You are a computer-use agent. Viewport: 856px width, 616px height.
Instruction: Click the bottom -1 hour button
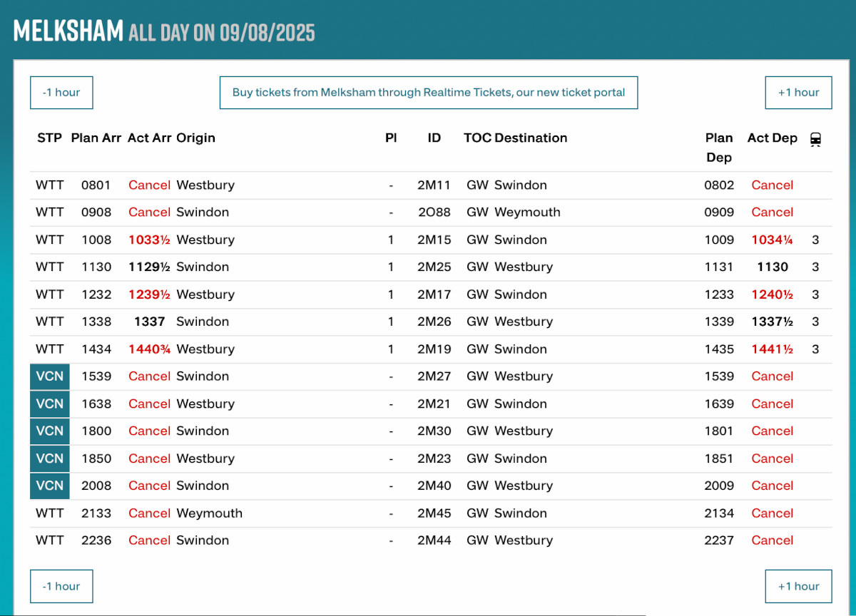(x=61, y=586)
